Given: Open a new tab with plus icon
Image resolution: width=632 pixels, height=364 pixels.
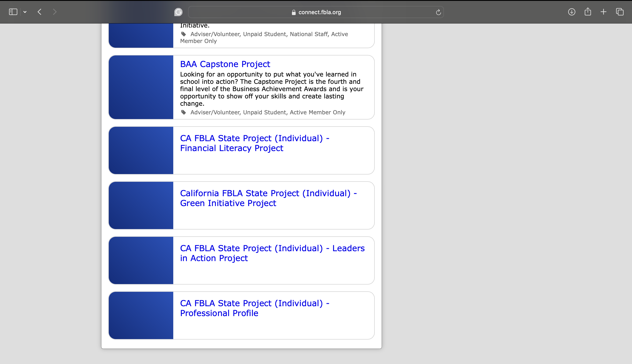Looking at the screenshot, I should pos(603,12).
